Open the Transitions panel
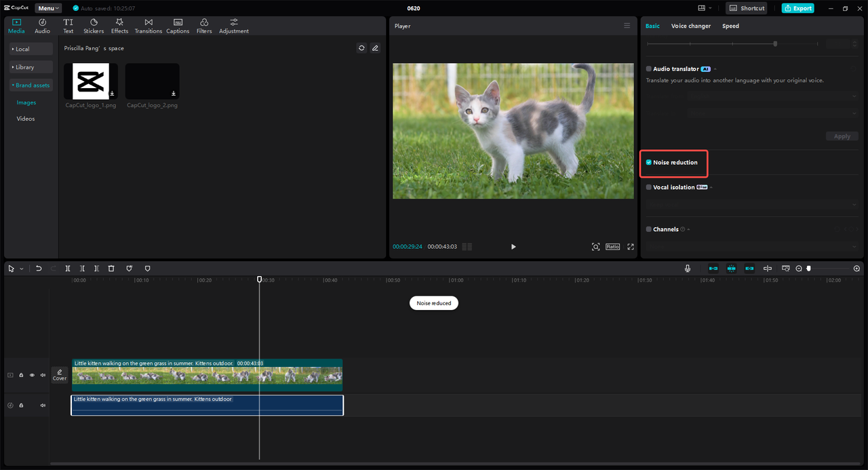The height and width of the screenshot is (470, 868). coord(148,26)
